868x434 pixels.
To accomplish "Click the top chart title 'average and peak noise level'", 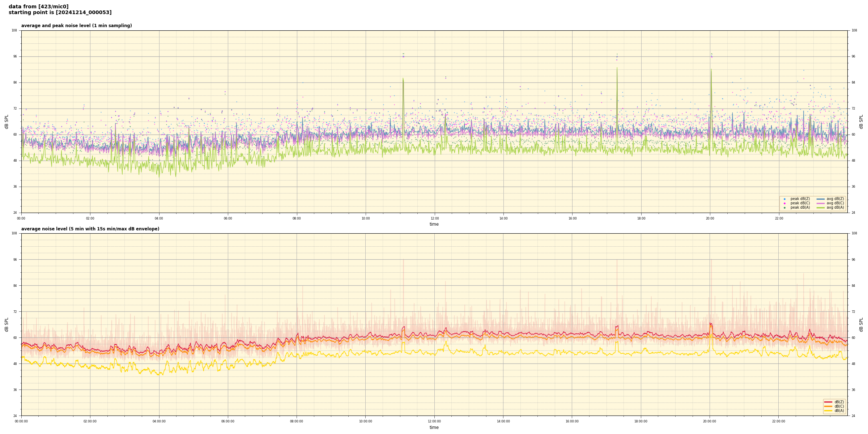I will (x=76, y=26).
